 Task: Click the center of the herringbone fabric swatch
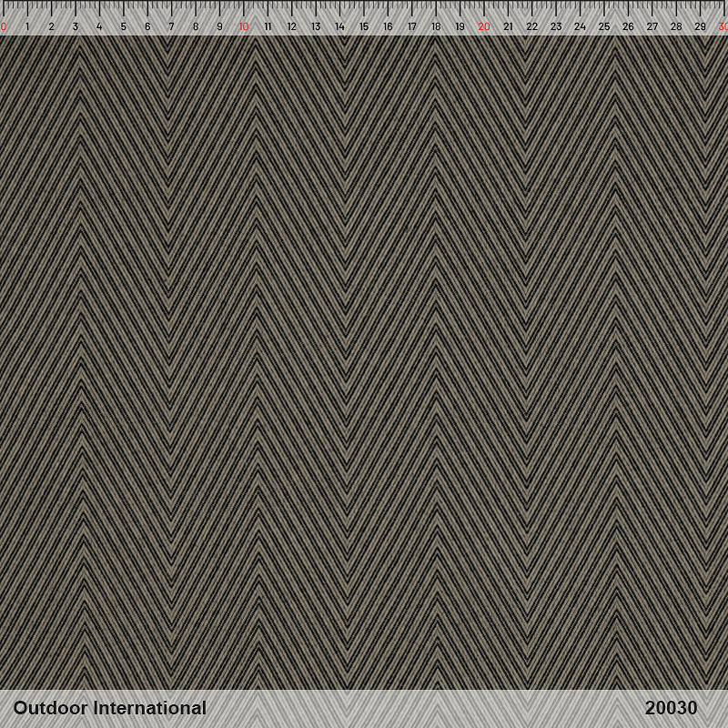coord(364,362)
